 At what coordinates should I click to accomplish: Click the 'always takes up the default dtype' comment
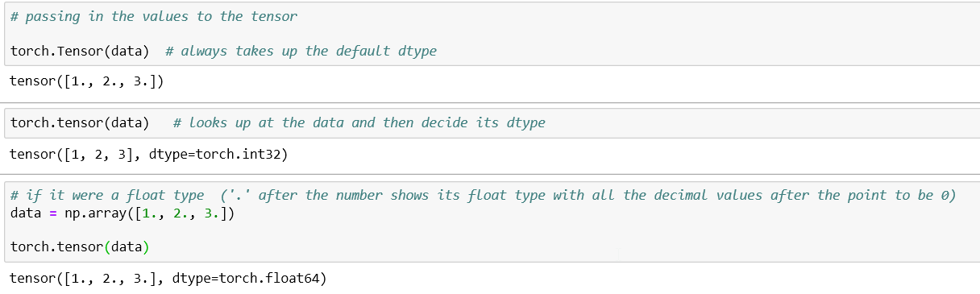coord(301,51)
